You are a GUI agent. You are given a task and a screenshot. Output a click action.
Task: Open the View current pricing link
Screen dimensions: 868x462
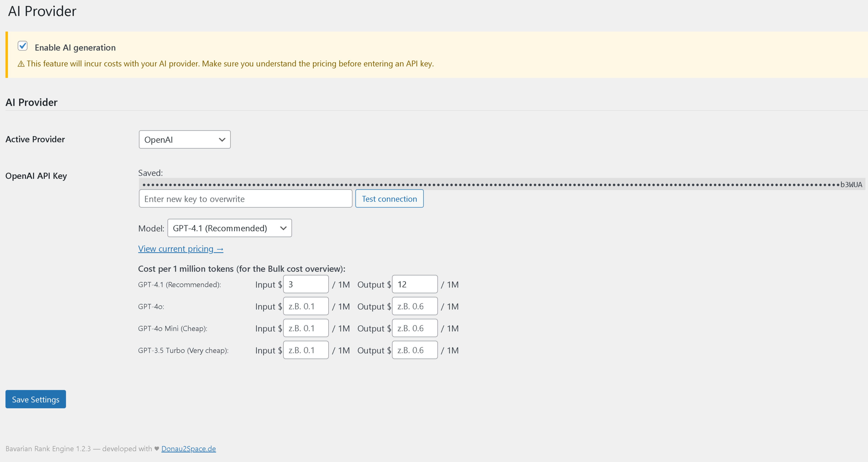point(181,248)
